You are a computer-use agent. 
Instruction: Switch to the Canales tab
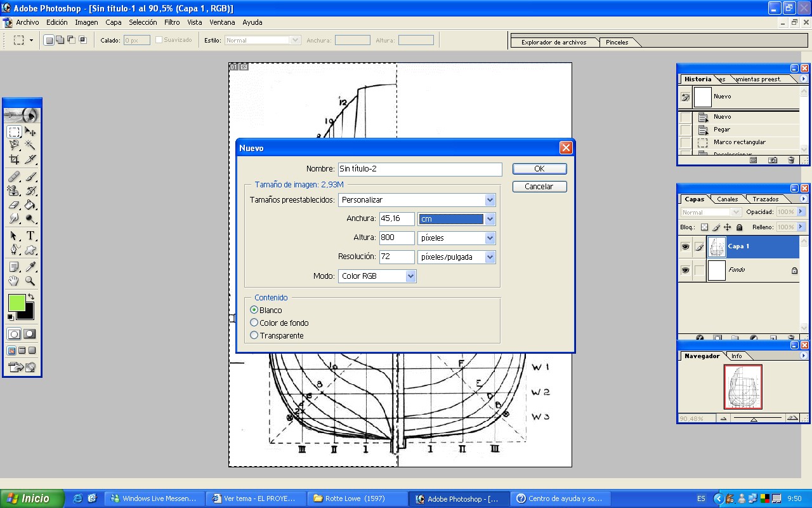[728, 199]
